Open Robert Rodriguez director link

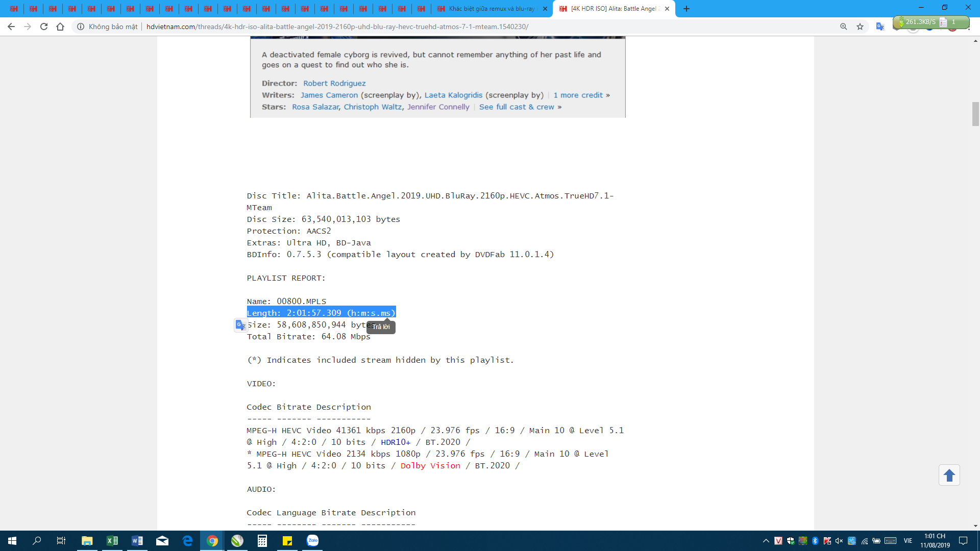[x=334, y=83]
